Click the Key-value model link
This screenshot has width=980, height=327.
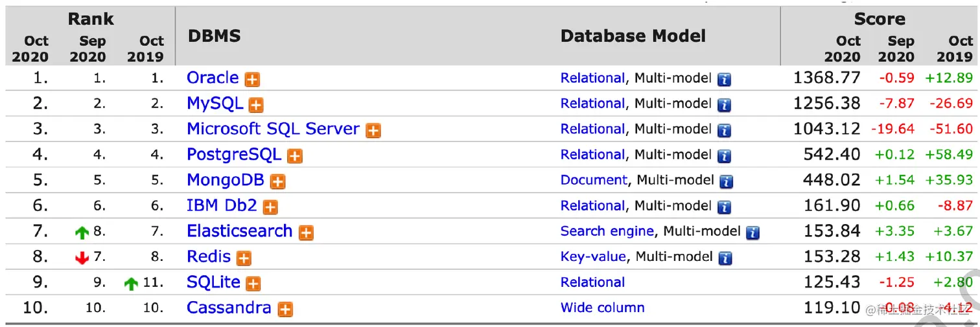click(593, 256)
